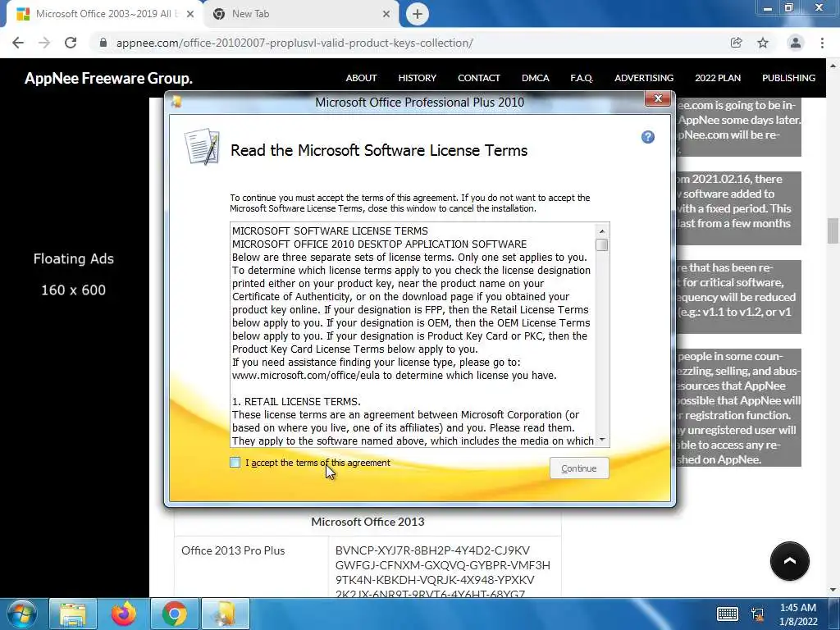Close the Microsoft Office 2003~2019 tab
The width and height of the screenshot is (840, 630).
(x=190, y=14)
